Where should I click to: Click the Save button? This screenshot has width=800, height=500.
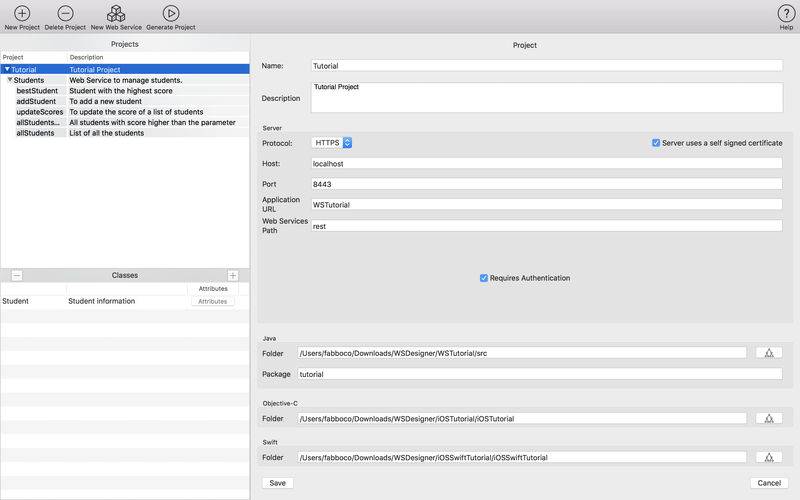click(278, 483)
